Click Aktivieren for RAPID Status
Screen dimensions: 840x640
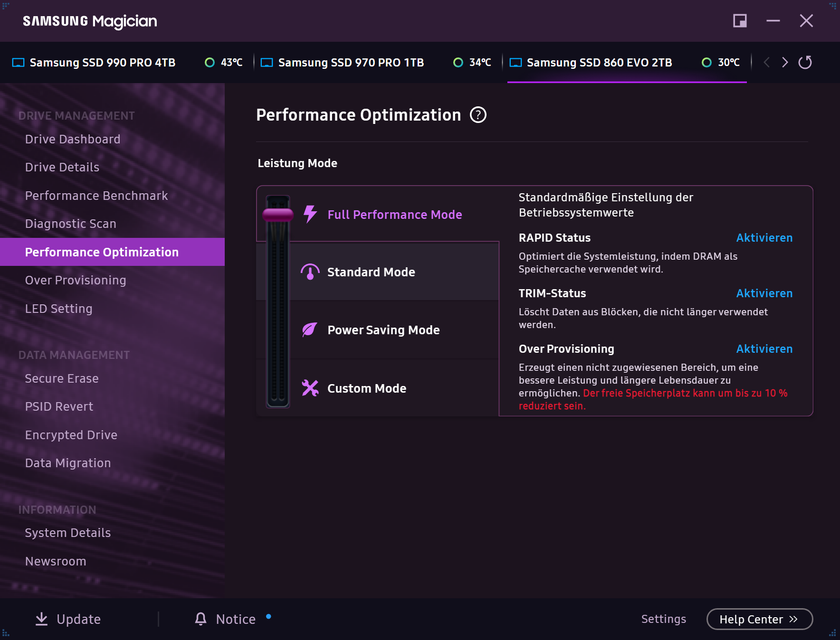click(764, 238)
